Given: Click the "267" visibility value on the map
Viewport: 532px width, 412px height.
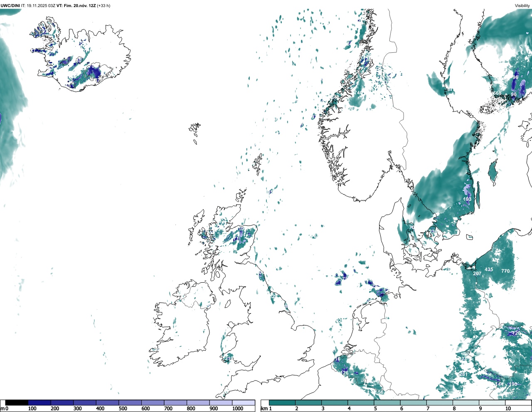Looking at the screenshot, I should [x=477, y=274].
